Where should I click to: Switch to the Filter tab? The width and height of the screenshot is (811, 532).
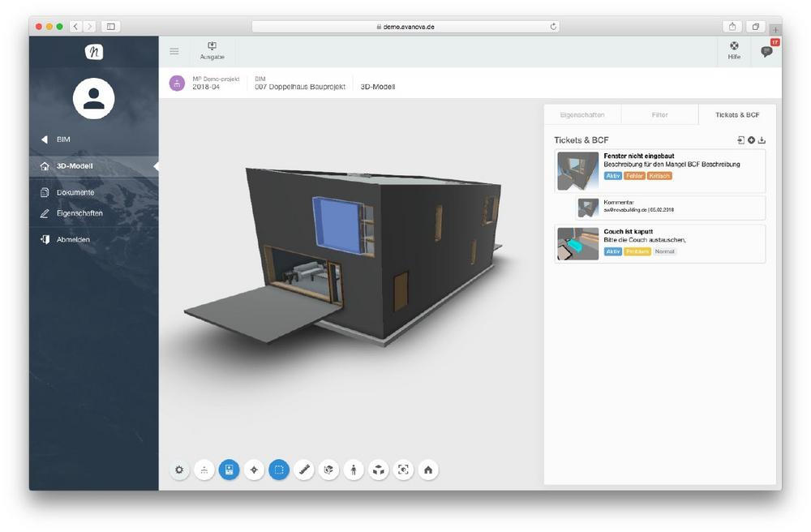[x=659, y=115]
